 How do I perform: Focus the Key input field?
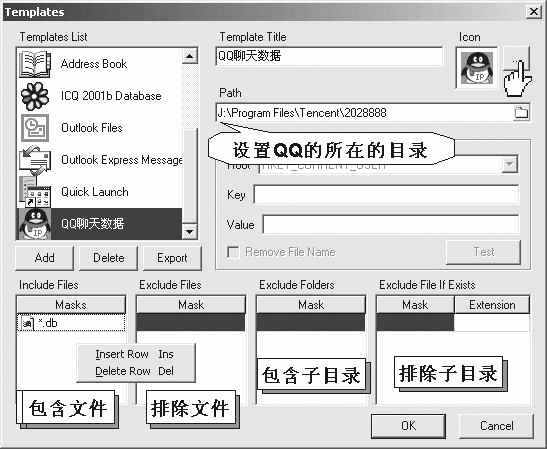tap(386, 194)
